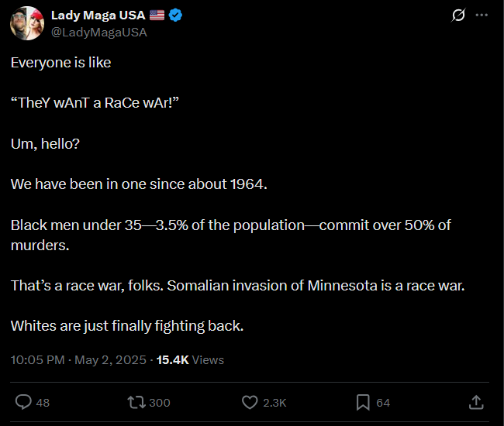The height and width of the screenshot is (426, 504).
Task: Bookmark this post with the bookmark icon
Action: point(363,402)
